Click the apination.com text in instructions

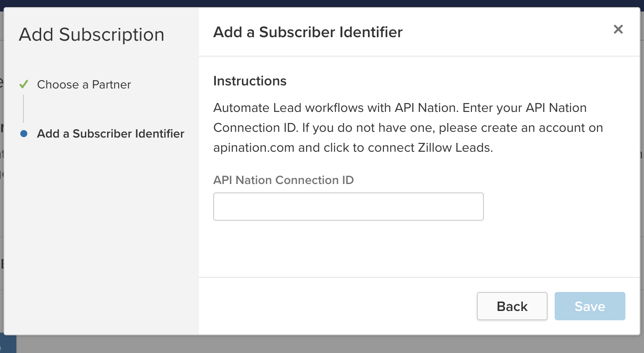pyautogui.click(x=254, y=147)
